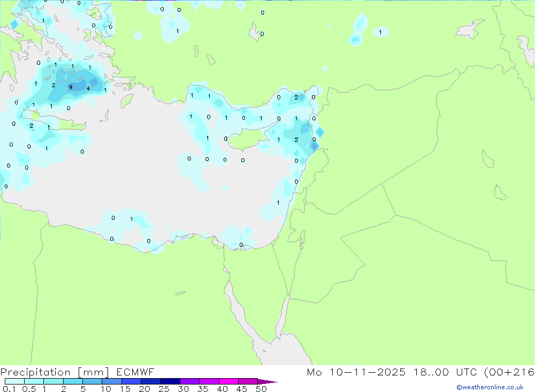
Task: Click the 35–40 mm legend swatch
Action: click(209, 381)
